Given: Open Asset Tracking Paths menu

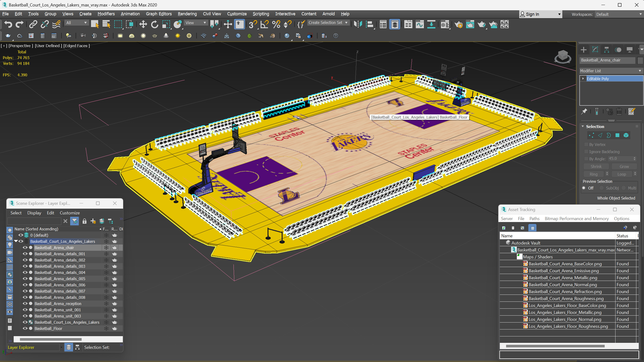Looking at the screenshot, I should [x=534, y=219].
